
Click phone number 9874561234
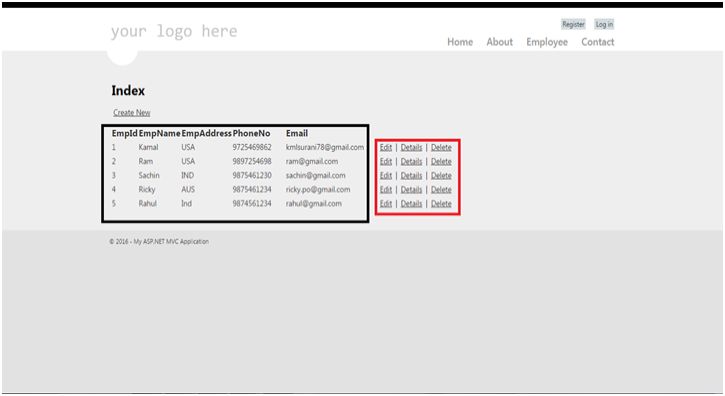tap(252, 203)
